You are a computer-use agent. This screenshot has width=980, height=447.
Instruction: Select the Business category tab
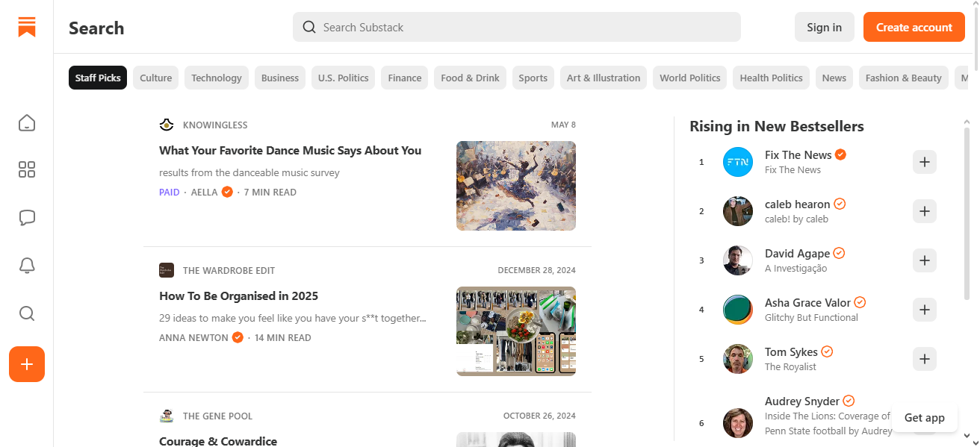[x=280, y=78]
